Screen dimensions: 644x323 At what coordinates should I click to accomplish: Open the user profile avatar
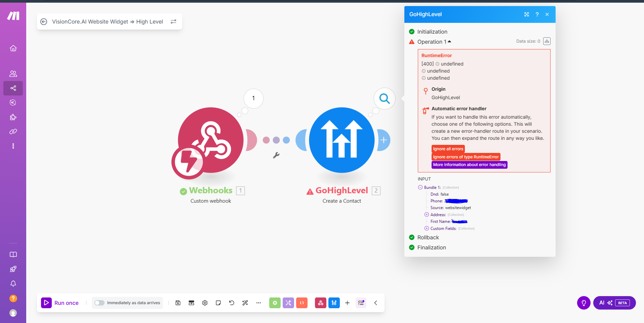13,313
